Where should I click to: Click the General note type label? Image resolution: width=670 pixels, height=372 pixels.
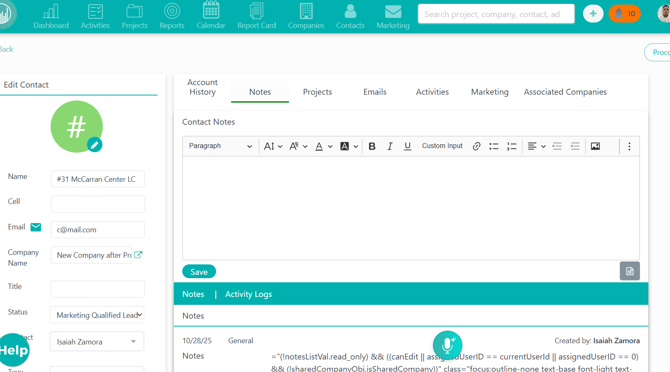[240, 340]
